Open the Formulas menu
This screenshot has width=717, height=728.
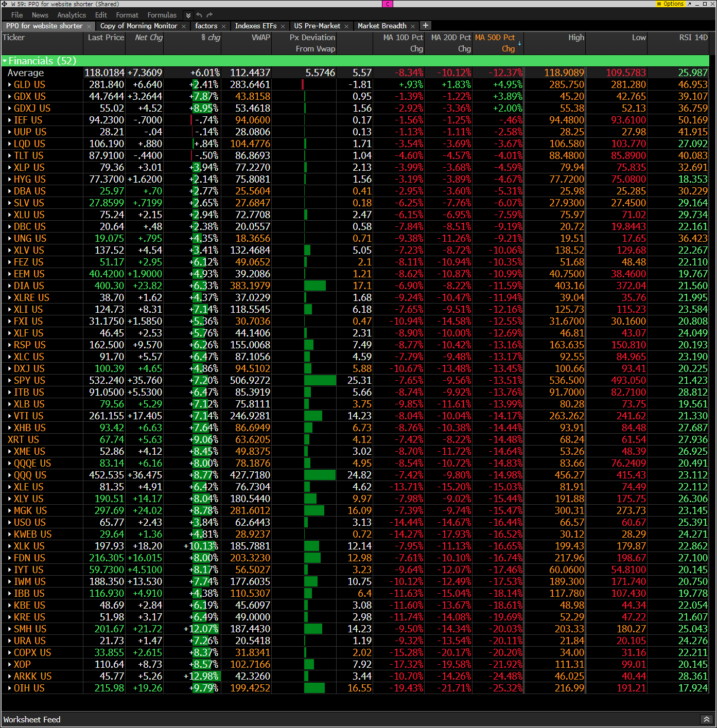[x=162, y=15]
